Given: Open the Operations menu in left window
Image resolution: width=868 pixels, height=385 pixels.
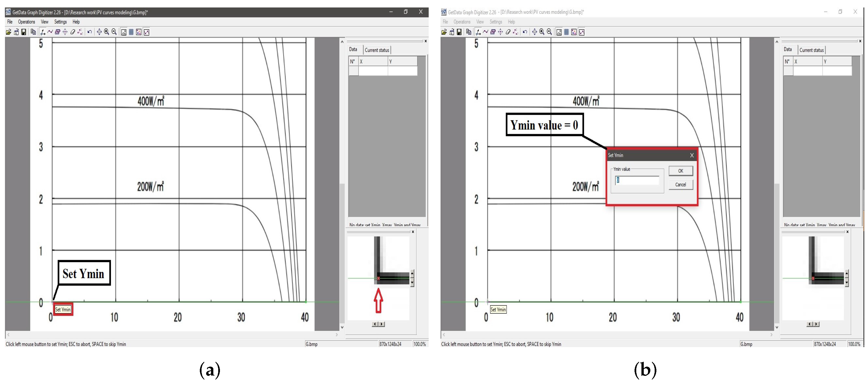Looking at the screenshot, I should pos(26,22).
